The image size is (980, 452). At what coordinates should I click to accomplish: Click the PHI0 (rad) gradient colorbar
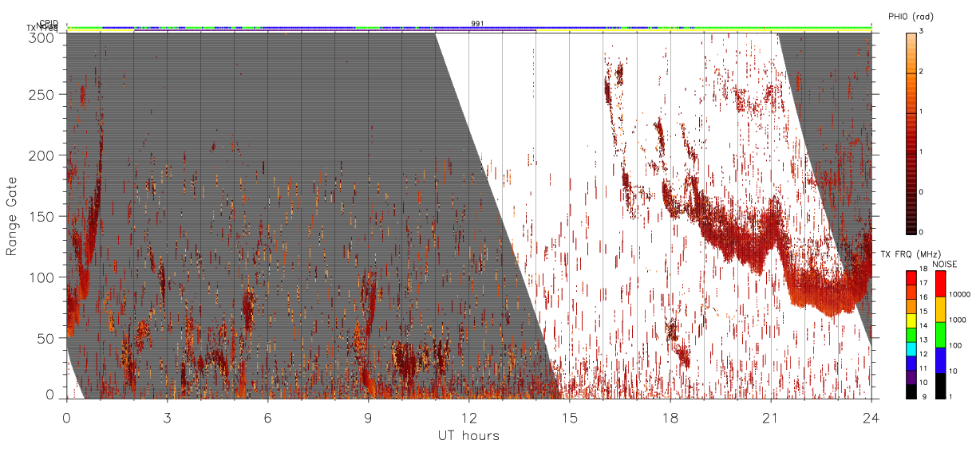911,132
